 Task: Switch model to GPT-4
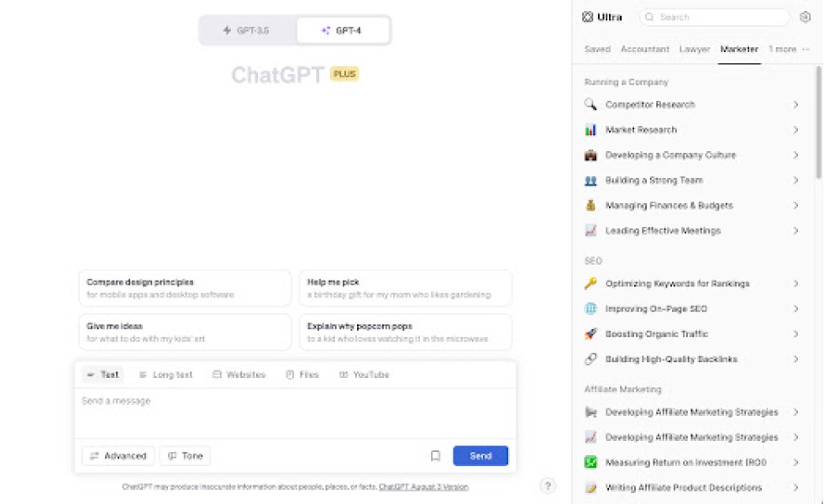point(343,30)
